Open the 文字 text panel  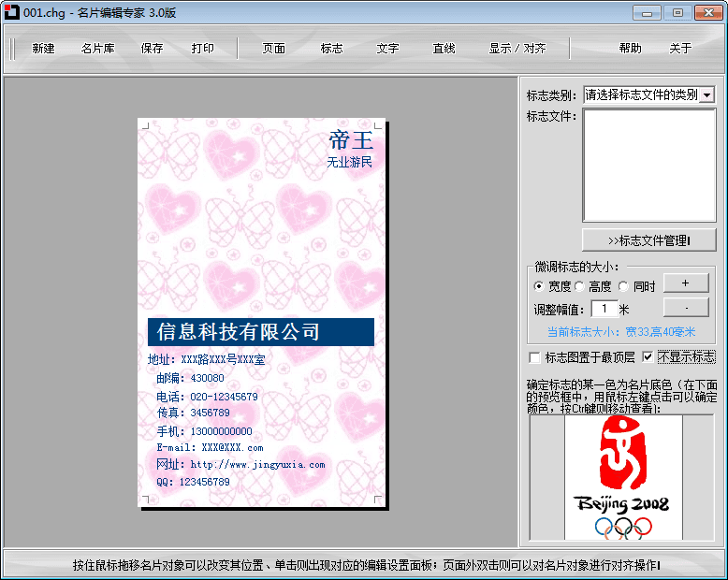click(387, 49)
